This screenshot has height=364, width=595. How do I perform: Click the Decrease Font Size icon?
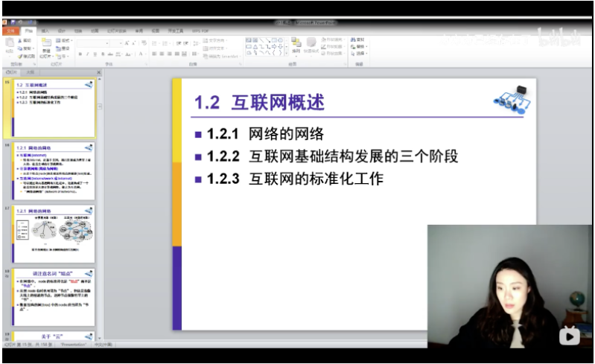tap(133, 43)
